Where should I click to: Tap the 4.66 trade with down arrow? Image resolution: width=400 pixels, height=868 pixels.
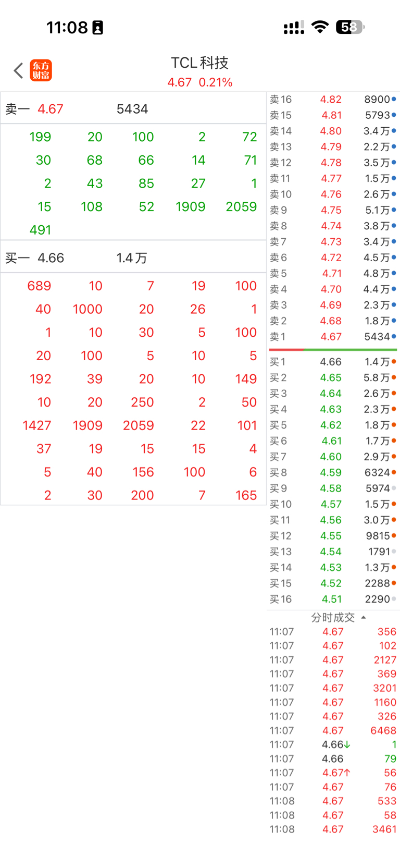tap(333, 744)
